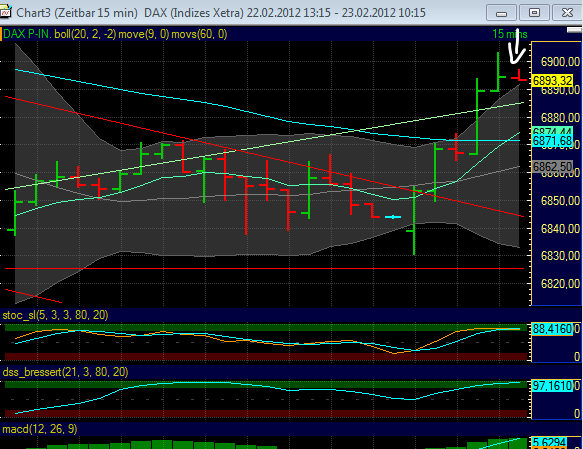Viewport: 583px width, 449px height.
Task: Open the stoc_sl(5, 3, 3, 80, 20) indicator label
Action: tap(55, 315)
